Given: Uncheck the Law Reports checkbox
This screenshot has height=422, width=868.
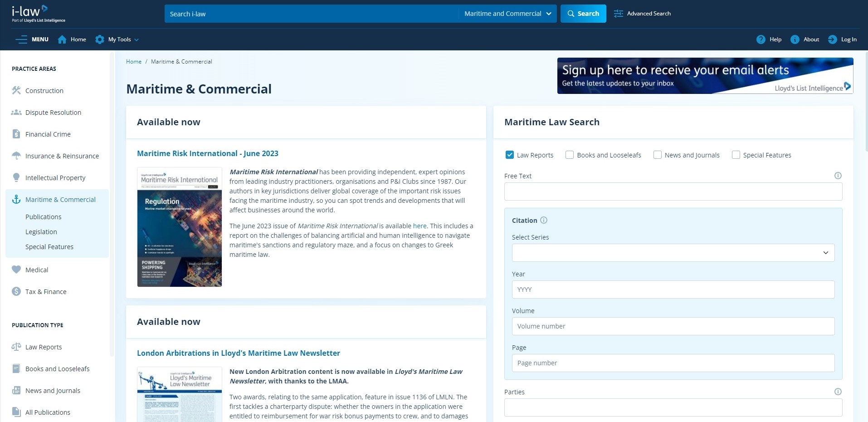Looking at the screenshot, I should click(509, 155).
